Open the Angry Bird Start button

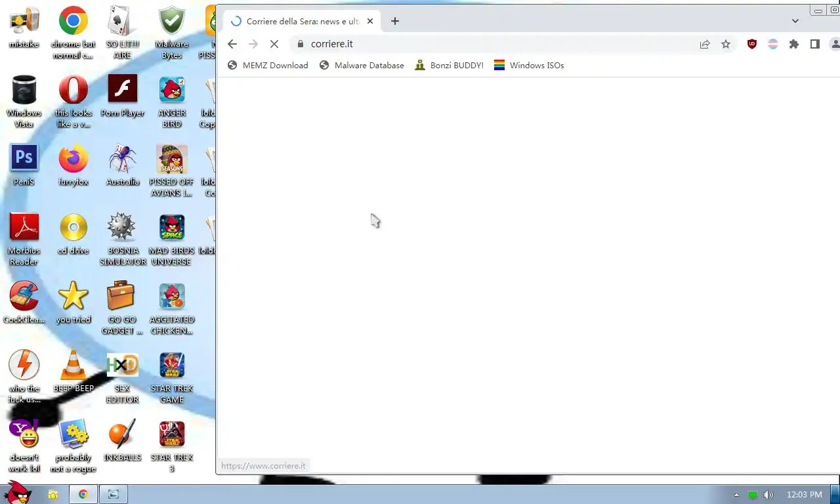point(18,493)
